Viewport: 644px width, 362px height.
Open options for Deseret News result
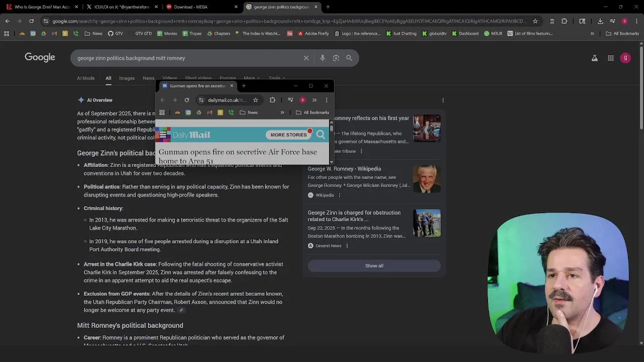click(347, 246)
